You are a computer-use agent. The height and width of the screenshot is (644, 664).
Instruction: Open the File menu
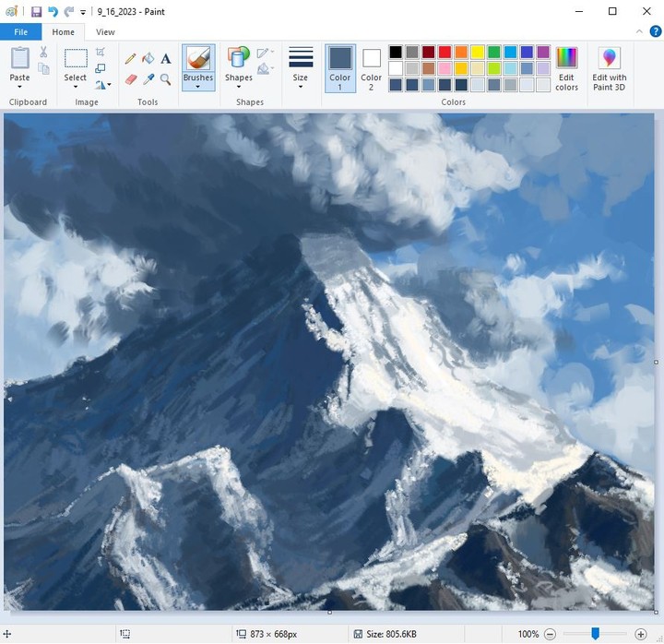click(x=20, y=32)
